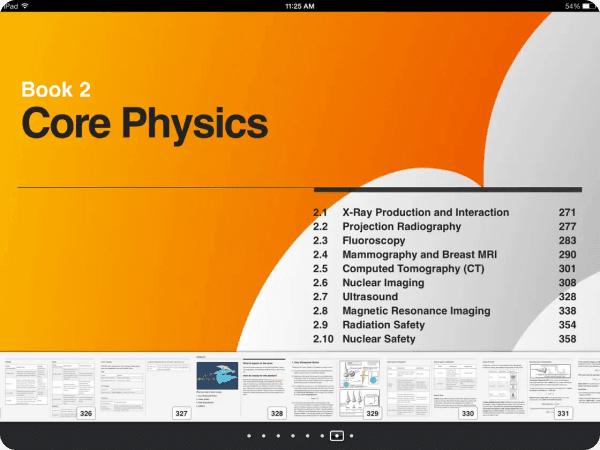Open section 2.1 X-Ray Production and Interaction

pyautogui.click(x=425, y=213)
